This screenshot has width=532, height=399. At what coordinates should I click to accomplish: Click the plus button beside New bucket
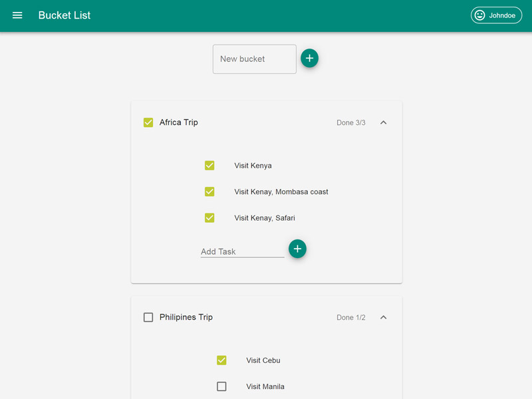click(309, 59)
